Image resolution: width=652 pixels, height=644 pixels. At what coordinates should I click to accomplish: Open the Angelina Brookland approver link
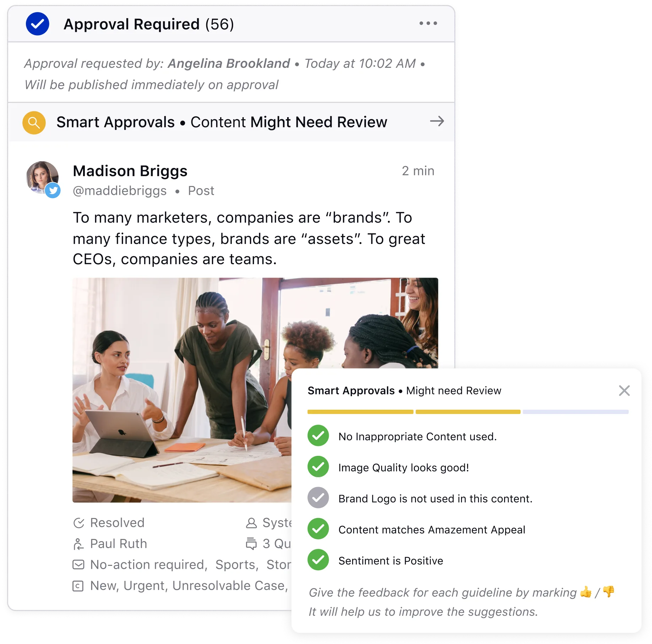(x=228, y=63)
